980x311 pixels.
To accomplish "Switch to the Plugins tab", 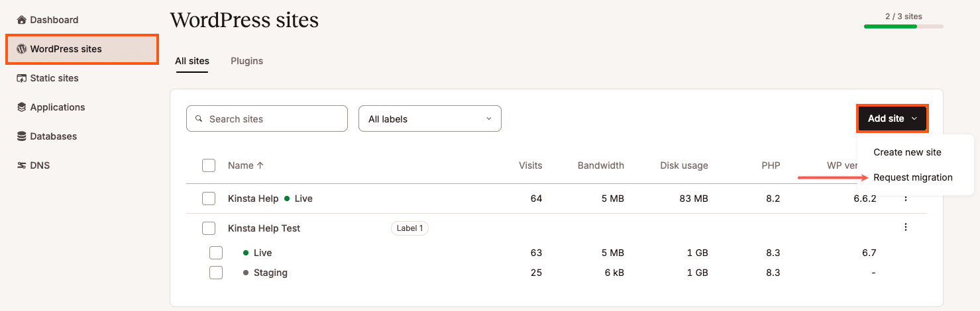I will 246,61.
